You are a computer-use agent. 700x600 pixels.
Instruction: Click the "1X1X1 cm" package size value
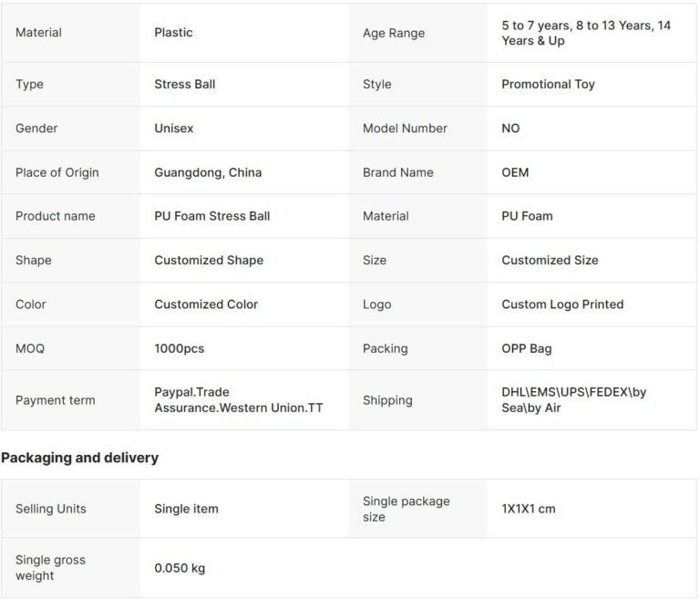(x=529, y=509)
